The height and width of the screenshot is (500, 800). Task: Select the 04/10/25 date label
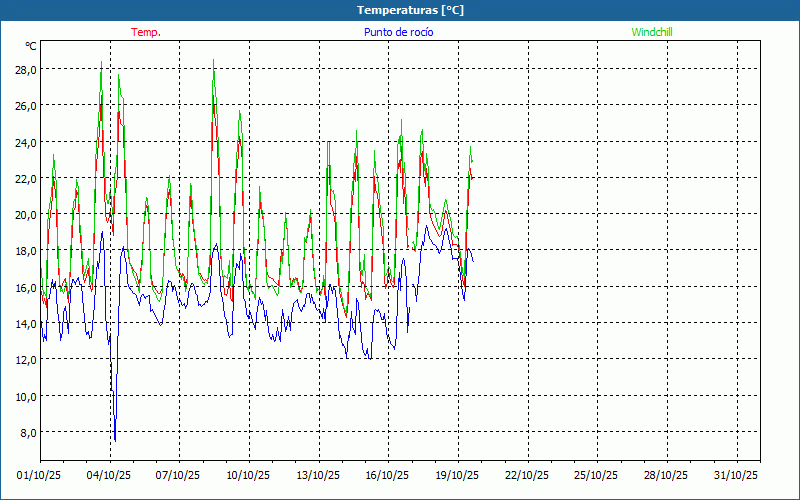point(110,475)
